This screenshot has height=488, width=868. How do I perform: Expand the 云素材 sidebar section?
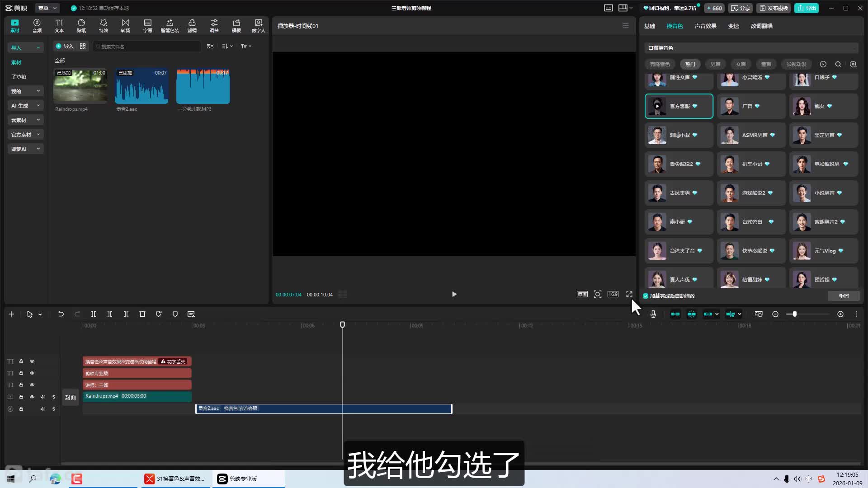click(x=25, y=120)
